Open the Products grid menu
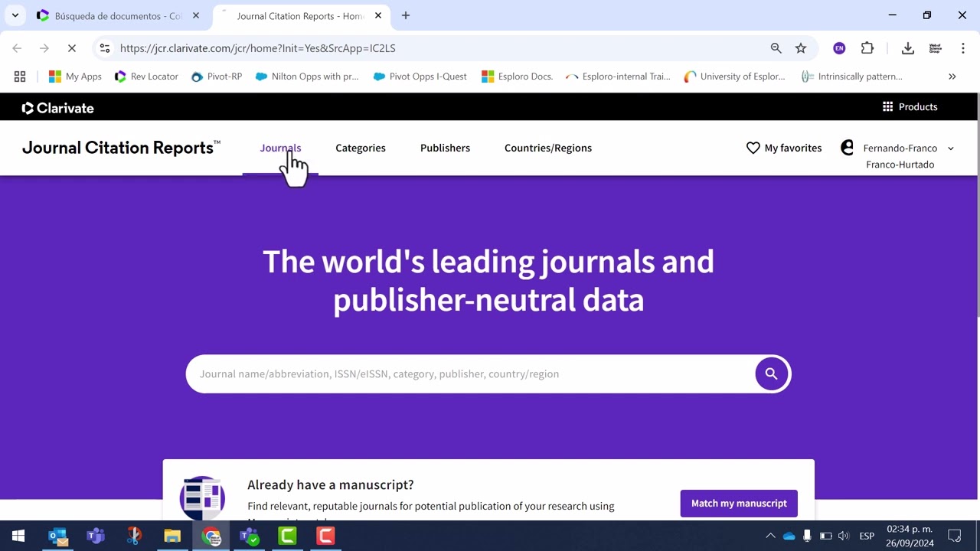The width and height of the screenshot is (980, 551). (910, 107)
